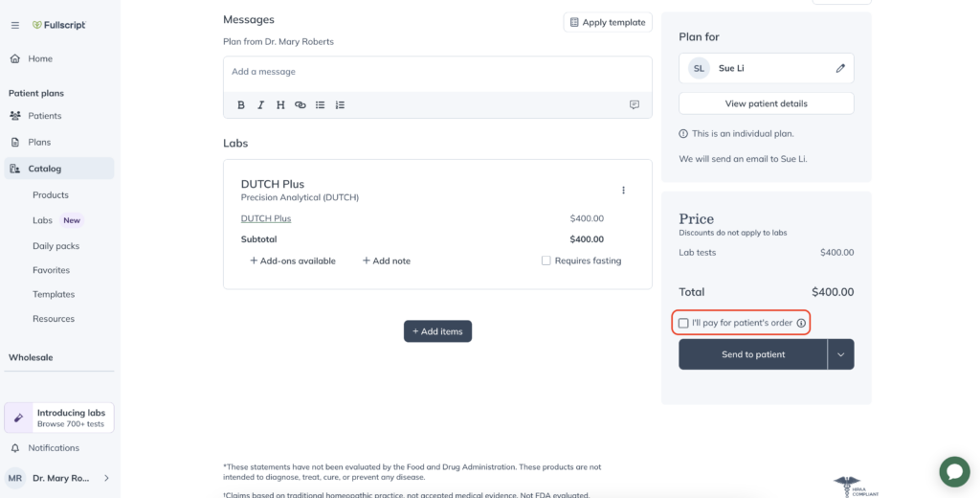Open Notifications bell in sidebar
Viewport: 980px width, 498px height.
point(44,448)
